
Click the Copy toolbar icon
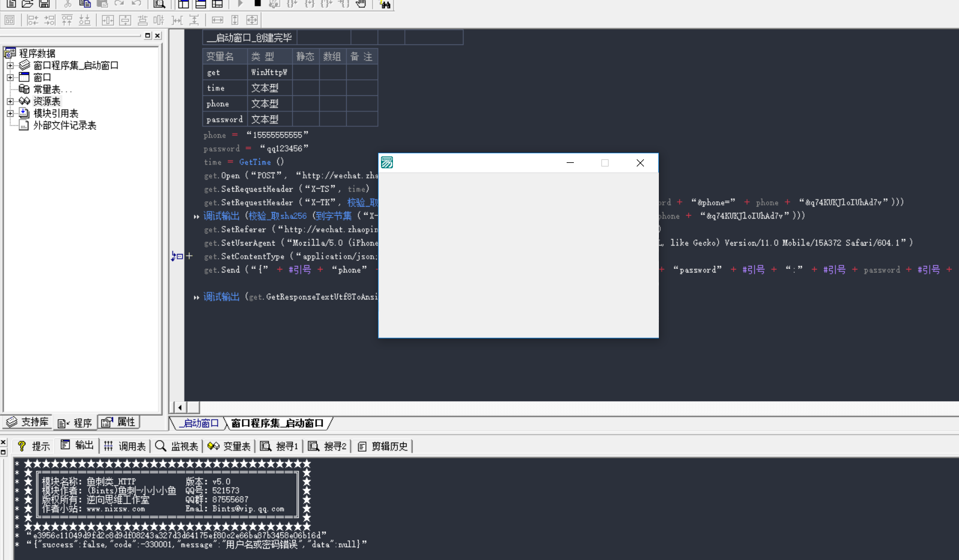pos(85,4)
